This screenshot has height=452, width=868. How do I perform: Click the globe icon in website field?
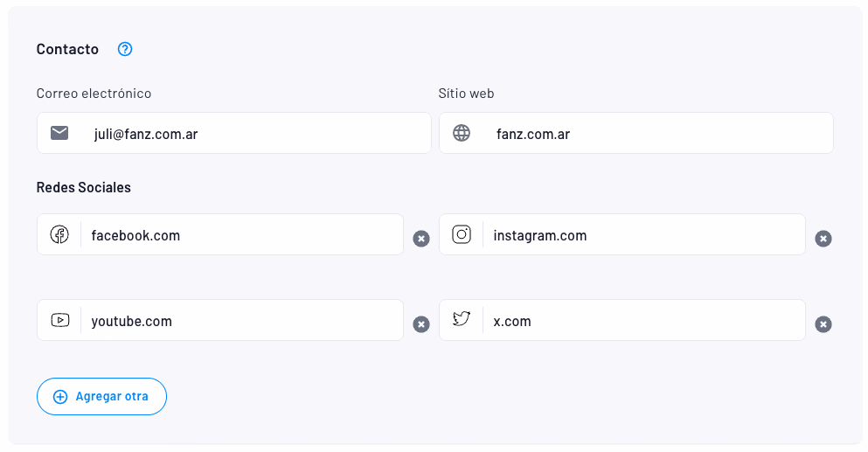(x=462, y=133)
